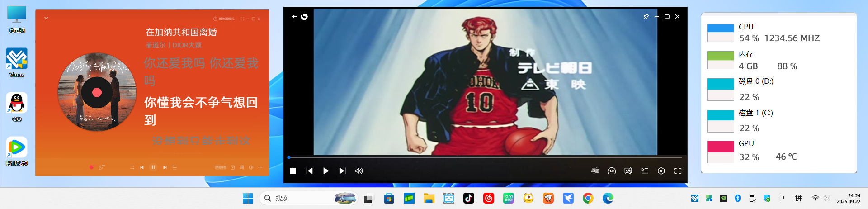This screenshot has height=209, width=868.
Task: Click the taskbar 搜索 search box
Action: click(x=309, y=198)
